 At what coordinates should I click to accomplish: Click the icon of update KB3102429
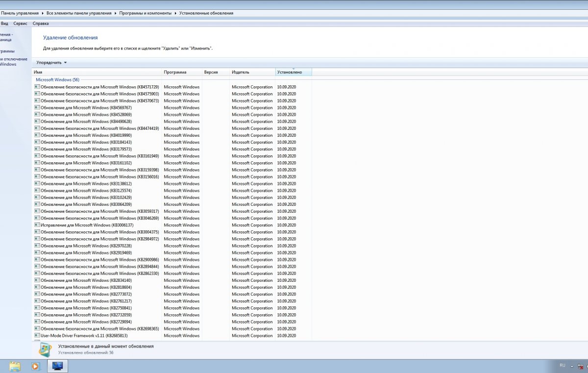(37, 197)
